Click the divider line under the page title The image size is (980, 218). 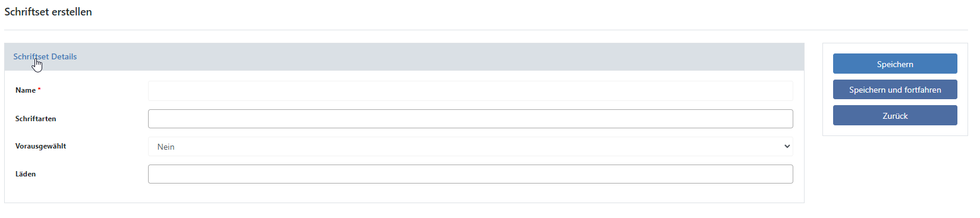tap(486, 30)
